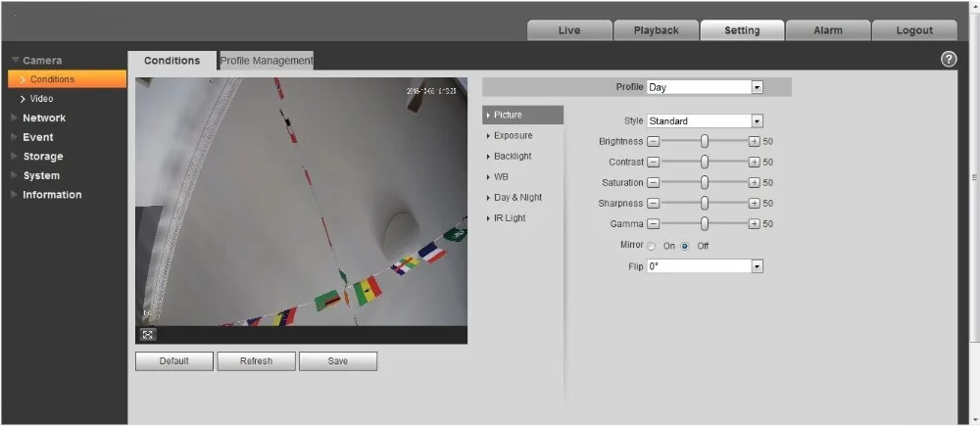This screenshot has height=426, width=980.
Task: Open the Setting tab
Action: click(x=742, y=30)
